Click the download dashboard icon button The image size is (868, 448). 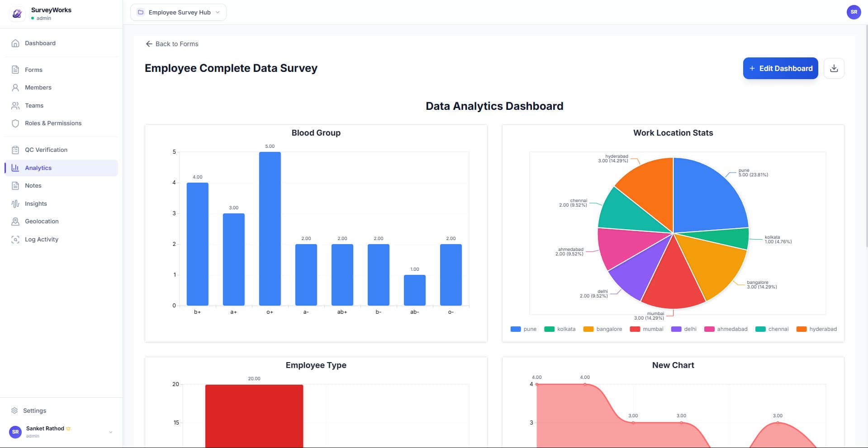[x=834, y=68]
